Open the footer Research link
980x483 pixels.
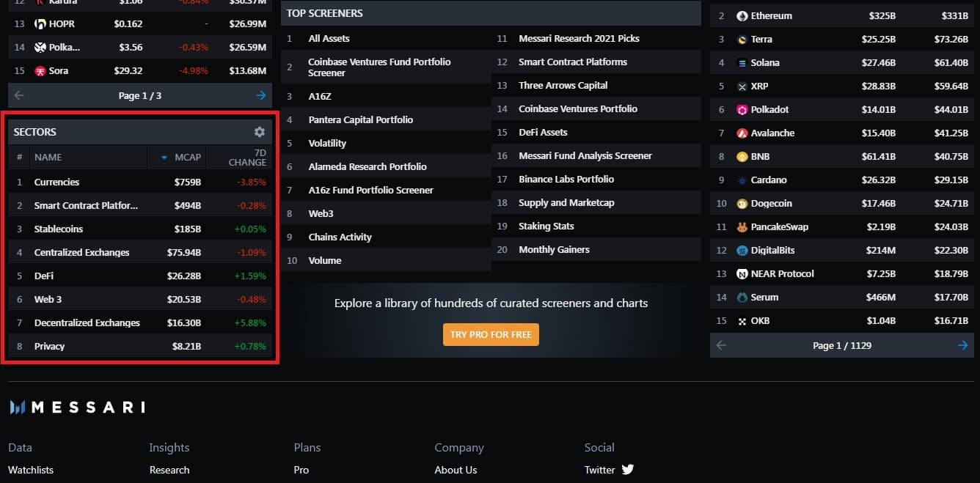169,470
